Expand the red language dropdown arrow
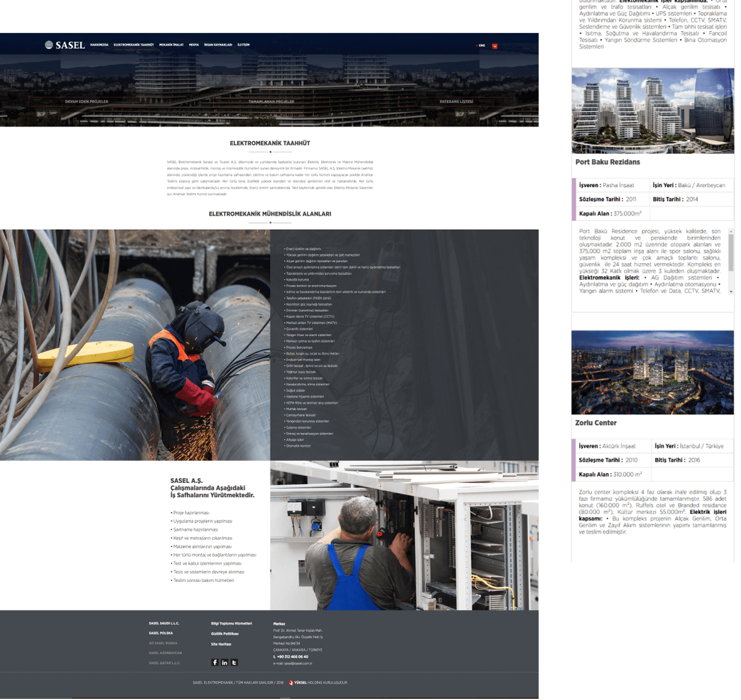Image resolution: width=741 pixels, height=700 pixels. [495, 46]
